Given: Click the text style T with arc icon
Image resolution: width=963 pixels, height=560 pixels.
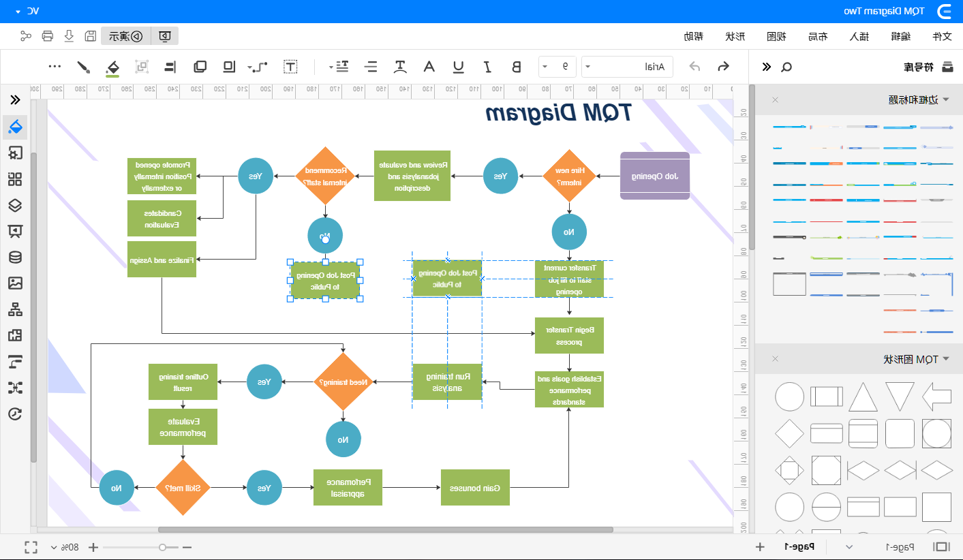Looking at the screenshot, I should [400, 67].
